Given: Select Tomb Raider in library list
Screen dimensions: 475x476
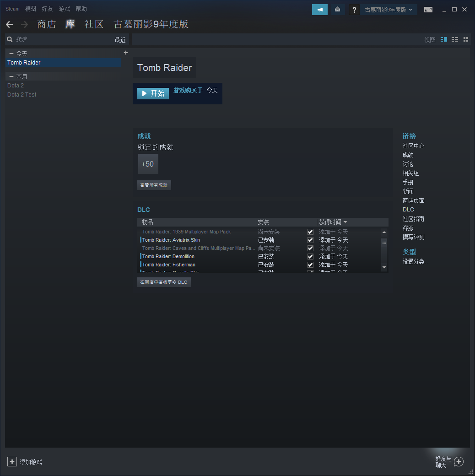Looking at the screenshot, I should point(64,63).
